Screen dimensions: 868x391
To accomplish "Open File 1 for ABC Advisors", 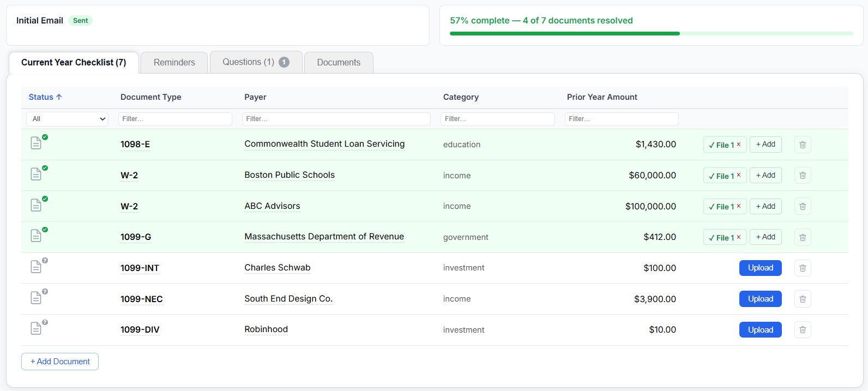I will point(721,207).
